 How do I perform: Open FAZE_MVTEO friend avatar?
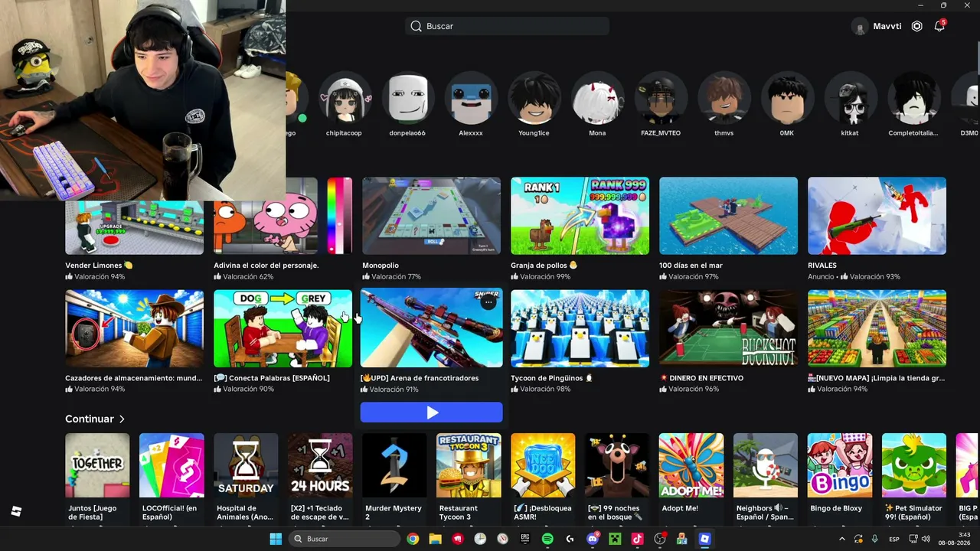(660, 97)
